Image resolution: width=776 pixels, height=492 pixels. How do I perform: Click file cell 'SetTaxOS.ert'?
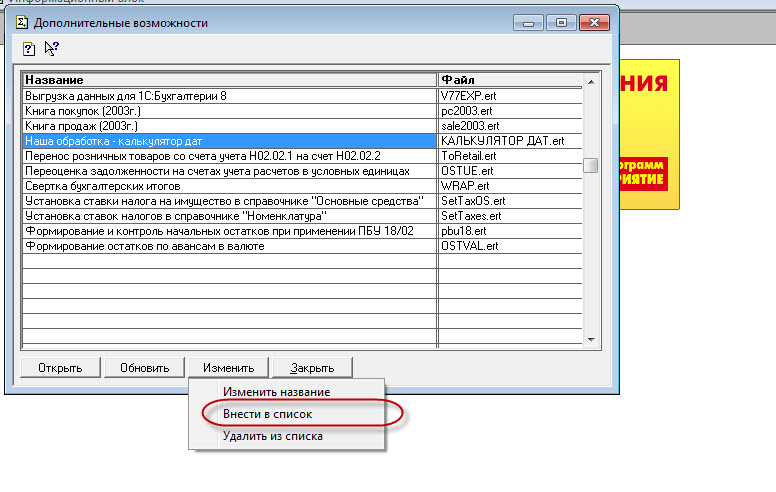[x=510, y=201]
